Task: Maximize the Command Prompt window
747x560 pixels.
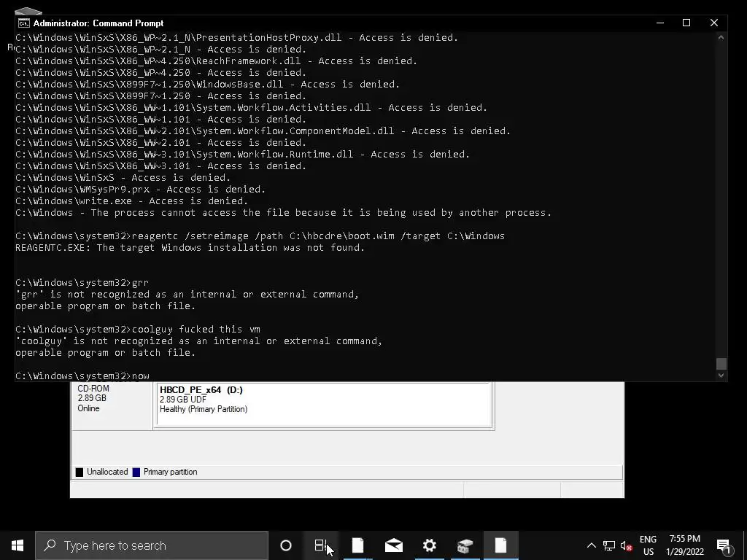Action: [x=686, y=23]
